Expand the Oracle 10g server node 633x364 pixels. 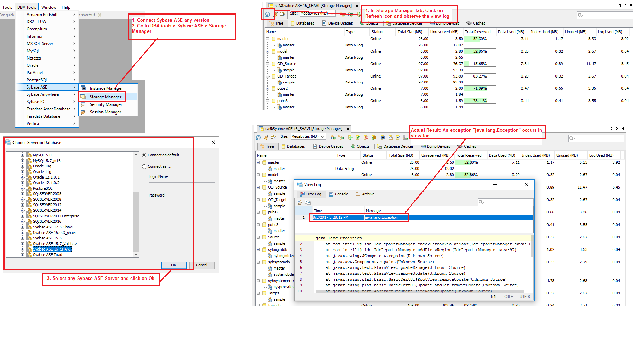point(22,166)
